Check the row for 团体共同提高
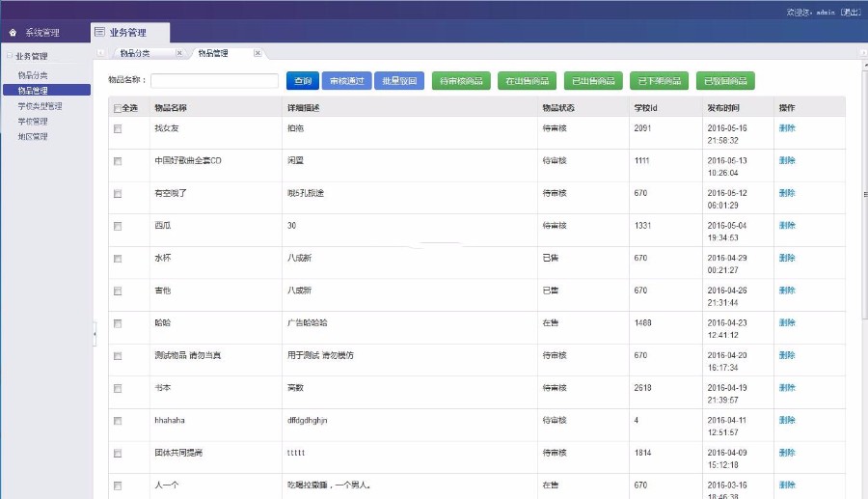The height and width of the screenshot is (499, 868). click(x=118, y=453)
